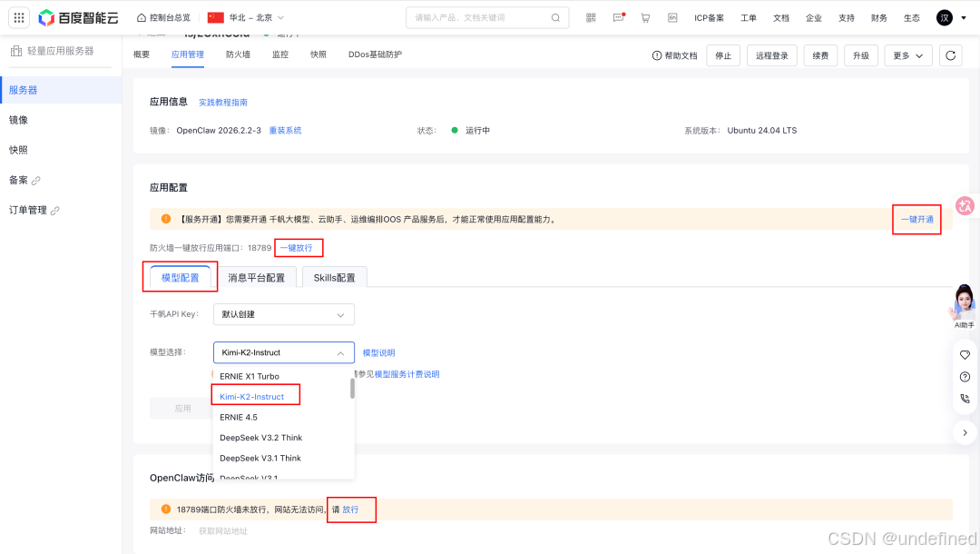
Task: Open the question mark help icon
Action: point(965,376)
